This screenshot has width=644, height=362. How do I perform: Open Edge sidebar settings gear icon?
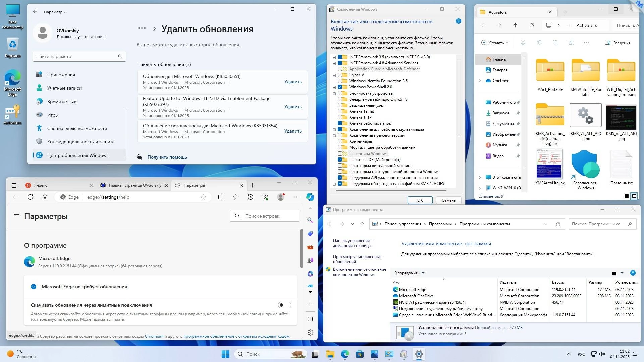310,333
